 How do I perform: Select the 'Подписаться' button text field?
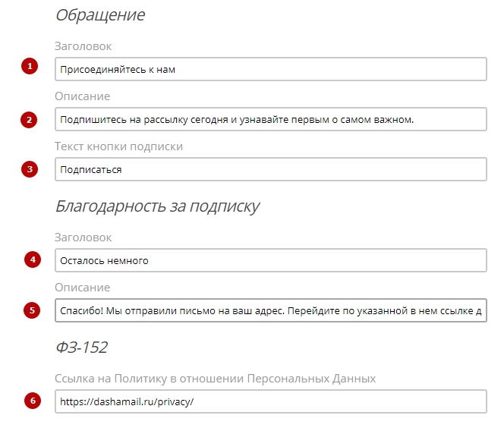tap(269, 169)
